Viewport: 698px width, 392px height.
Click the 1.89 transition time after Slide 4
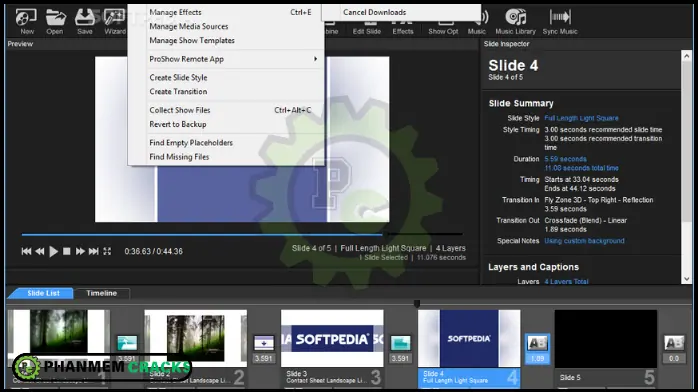point(537,359)
